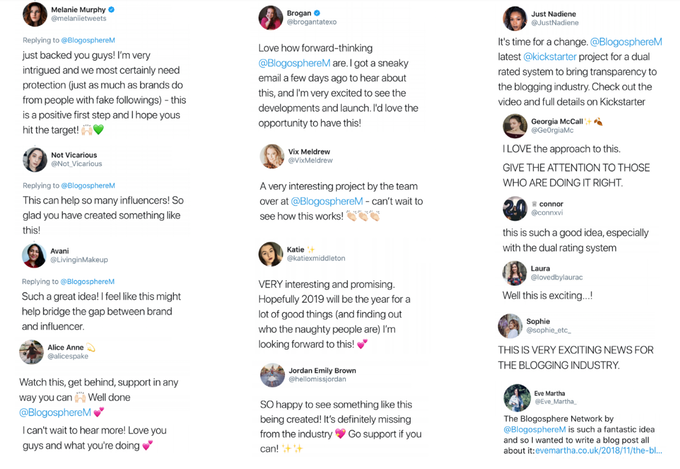
Task: Click Jordan Emily Brown's avatar
Action: click(x=272, y=375)
